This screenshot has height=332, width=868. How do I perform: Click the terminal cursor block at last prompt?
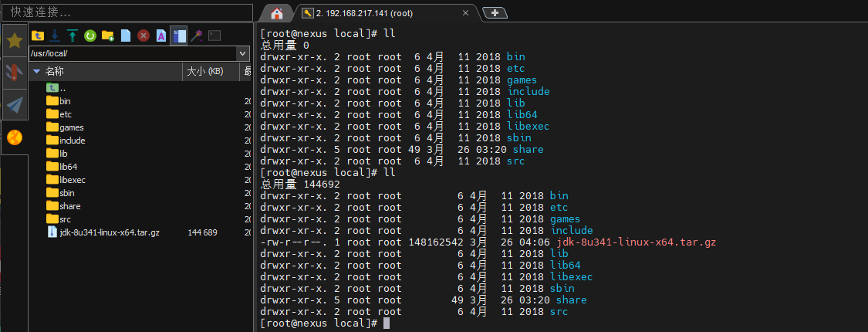(x=387, y=324)
